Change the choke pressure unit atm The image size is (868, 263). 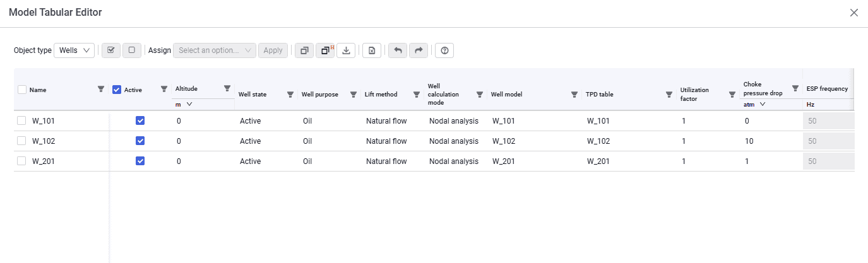(x=755, y=104)
